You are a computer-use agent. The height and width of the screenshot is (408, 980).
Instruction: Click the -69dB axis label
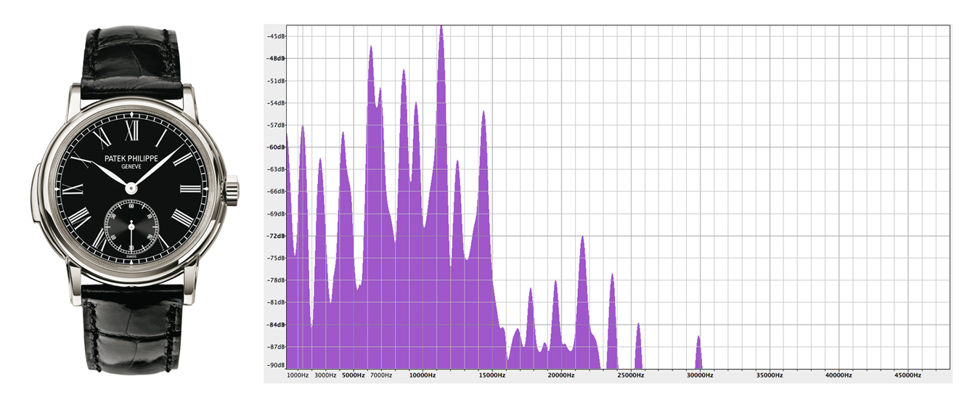click(x=275, y=214)
